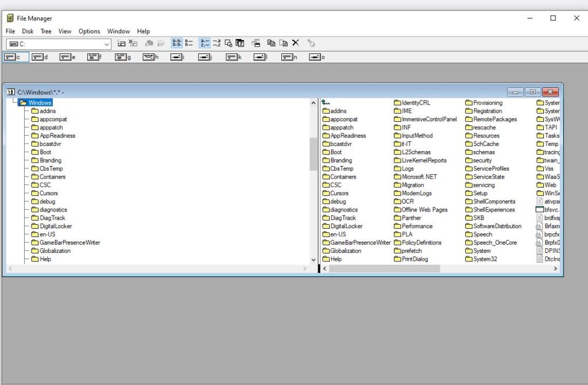
Task: Sort files by size via toolbar
Action: (x=229, y=44)
